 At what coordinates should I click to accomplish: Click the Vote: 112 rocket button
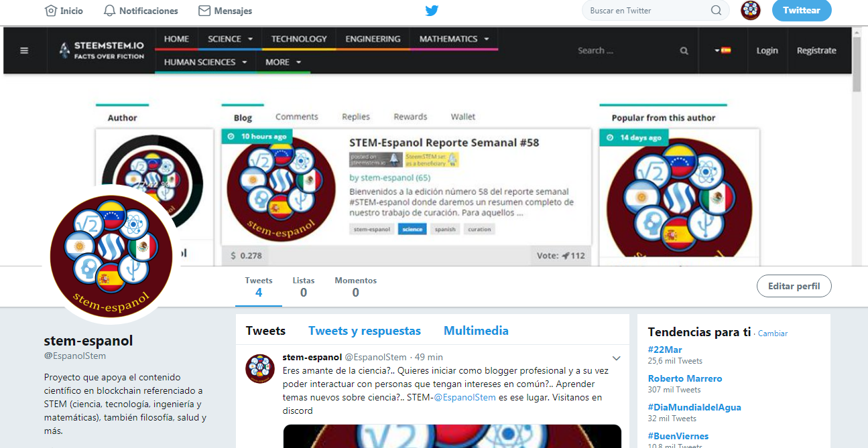point(561,255)
